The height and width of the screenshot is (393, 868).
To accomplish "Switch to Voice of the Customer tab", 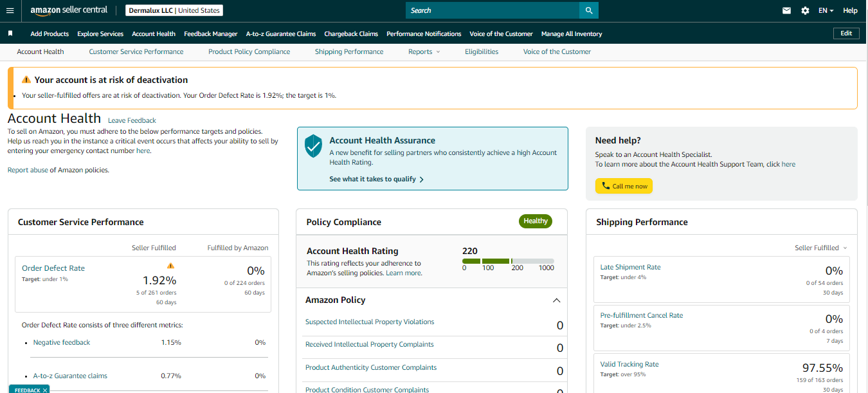I will coord(557,51).
